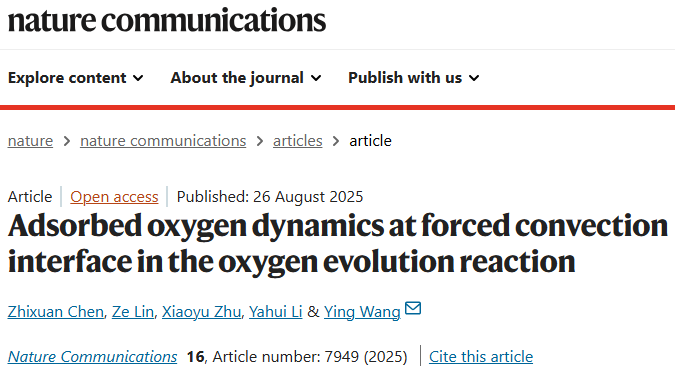Screen dimensions: 675x368
Task: Click the italic Nature Communications journal link
Action: (92, 357)
